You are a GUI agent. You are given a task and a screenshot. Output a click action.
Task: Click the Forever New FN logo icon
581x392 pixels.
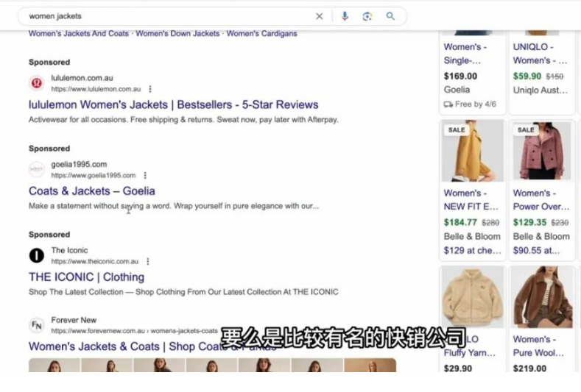pos(37,325)
